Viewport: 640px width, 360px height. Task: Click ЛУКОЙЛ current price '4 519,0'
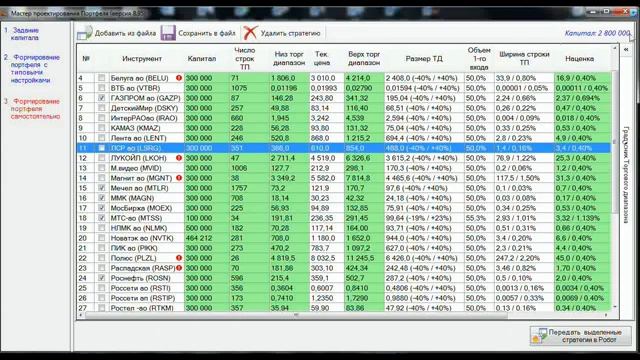[x=327, y=158]
